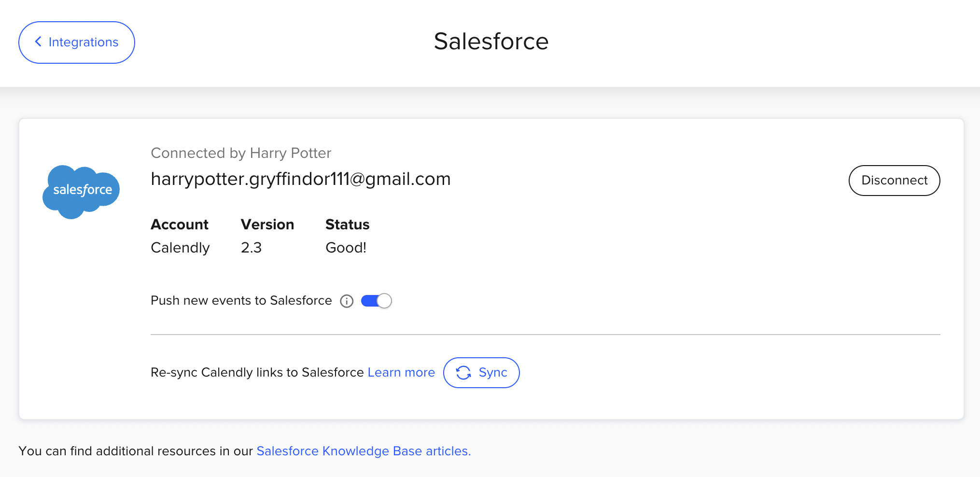This screenshot has width=980, height=477.
Task: Click the 'Re-sync Calendly links to Salesforce' text
Action: [x=257, y=373]
